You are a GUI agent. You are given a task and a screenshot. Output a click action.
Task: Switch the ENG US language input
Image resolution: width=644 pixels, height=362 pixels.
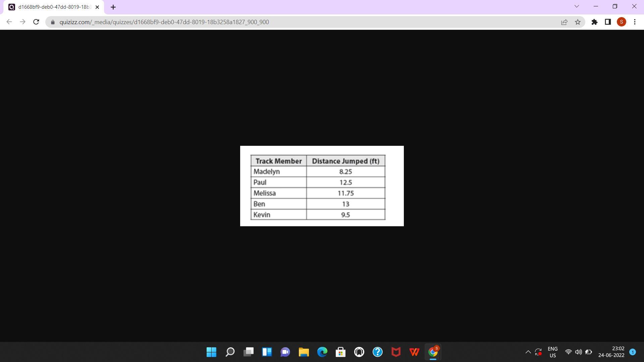pyautogui.click(x=552, y=352)
